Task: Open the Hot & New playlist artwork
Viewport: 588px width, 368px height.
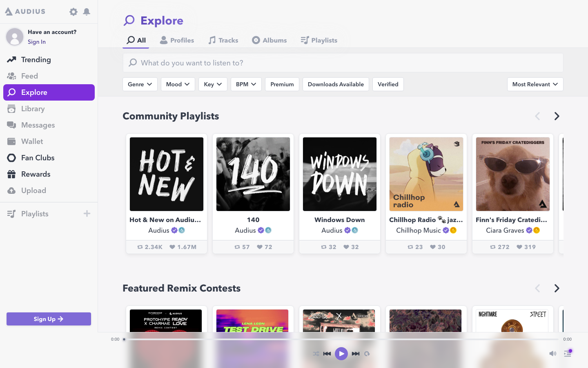Action: click(167, 174)
